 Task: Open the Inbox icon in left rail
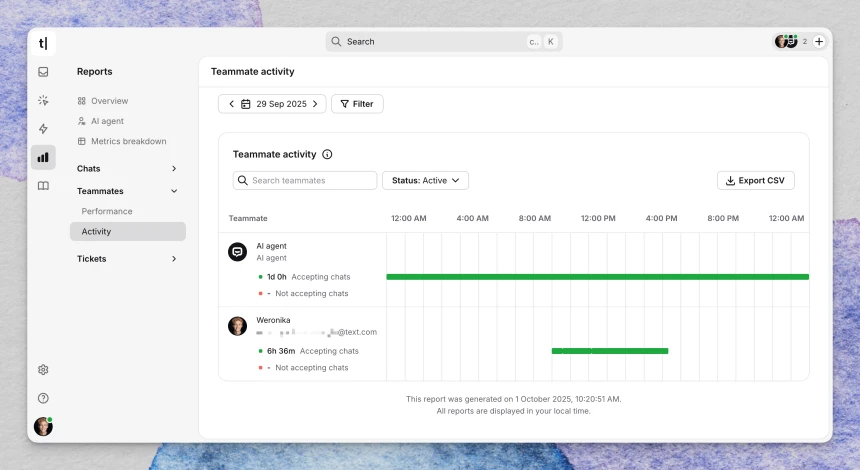click(43, 72)
